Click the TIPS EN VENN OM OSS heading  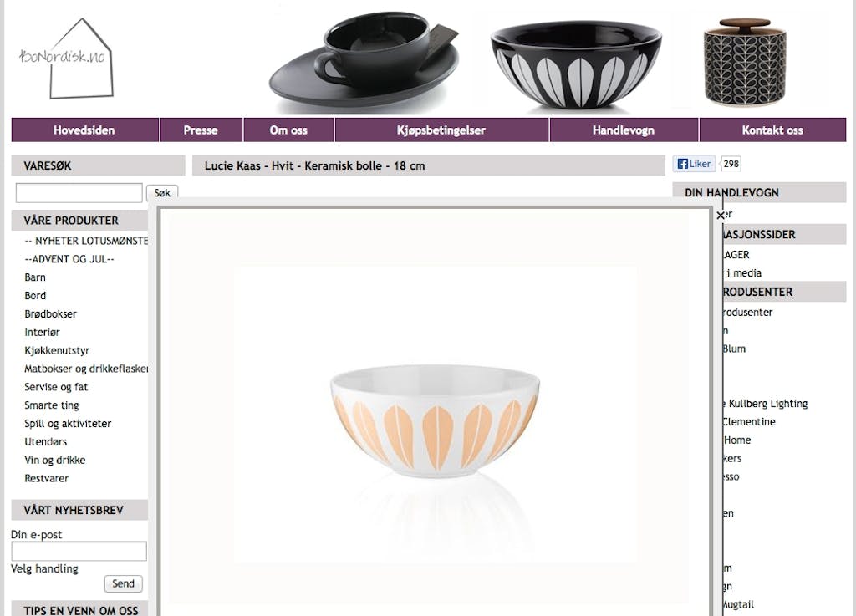tap(81, 610)
